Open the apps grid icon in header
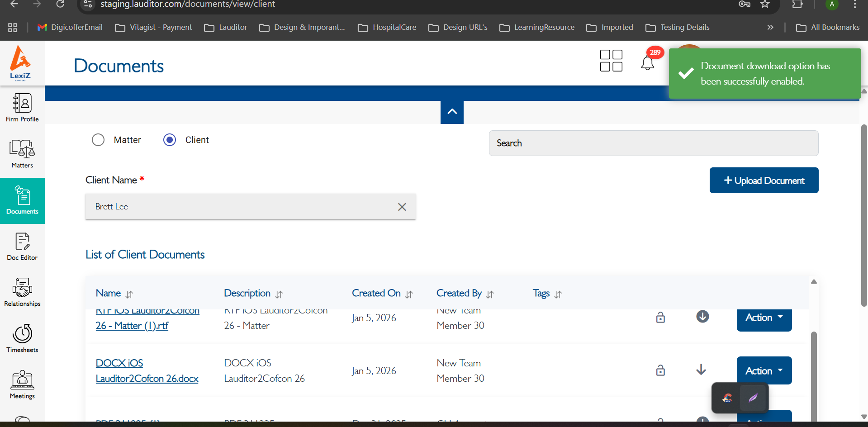Image resolution: width=868 pixels, height=427 pixels. tap(611, 61)
